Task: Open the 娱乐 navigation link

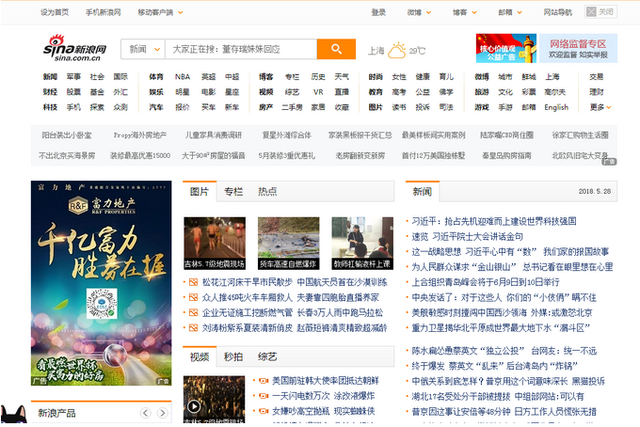Action: coord(156,92)
